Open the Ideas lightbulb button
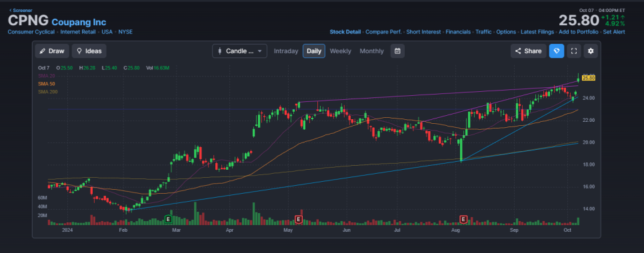The height and width of the screenshot is (253, 644). (89, 51)
